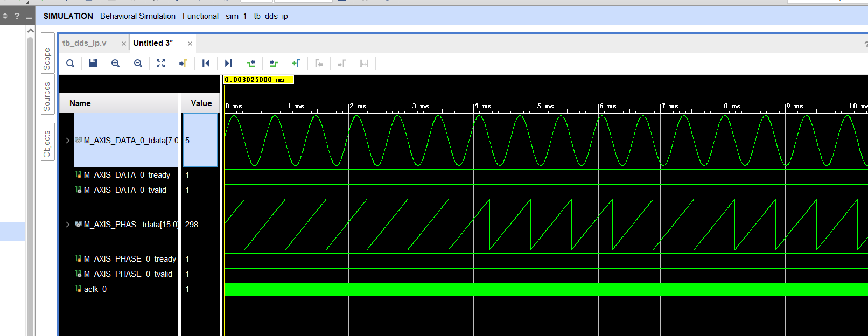Image resolution: width=868 pixels, height=336 pixels.
Task: Zoom in on the waveform
Action: point(115,64)
